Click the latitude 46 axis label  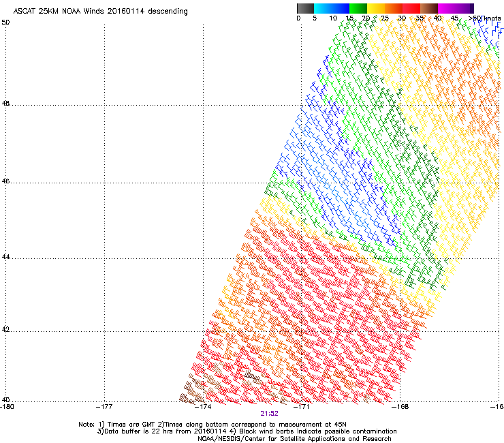coord(5,181)
